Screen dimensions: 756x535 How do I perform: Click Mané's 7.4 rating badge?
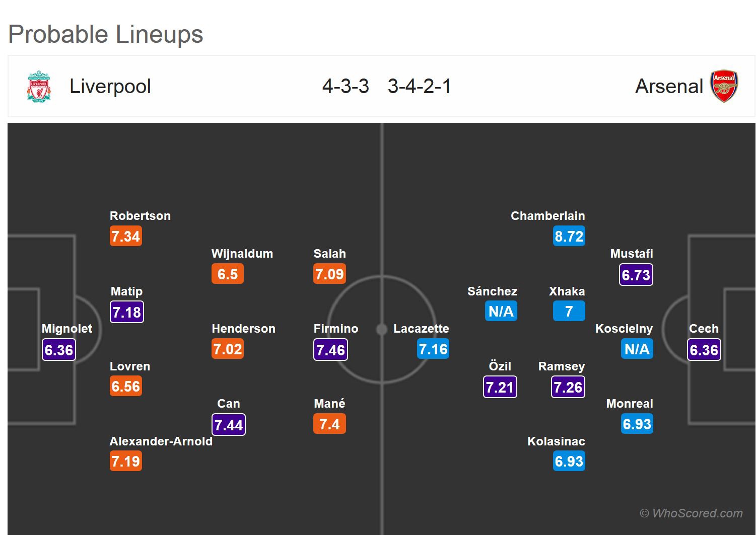329,424
